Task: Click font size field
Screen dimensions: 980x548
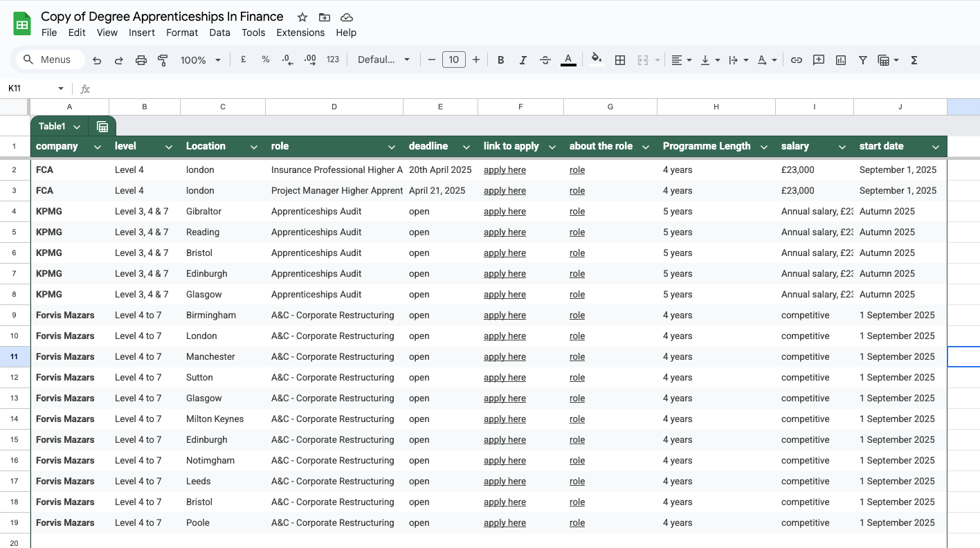Action: 454,60
